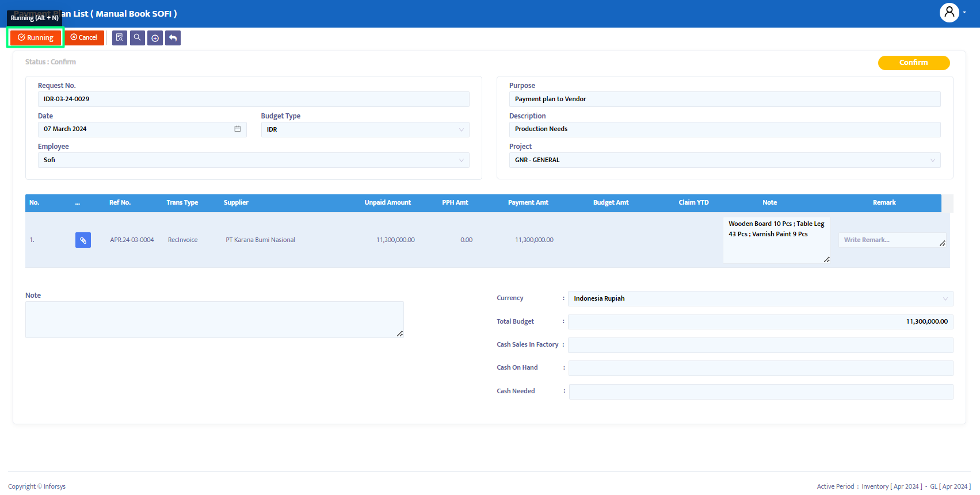Image resolution: width=980 pixels, height=495 pixels.
Task: Expand the Employee dropdown showing Sofi
Action: pyautogui.click(x=254, y=160)
